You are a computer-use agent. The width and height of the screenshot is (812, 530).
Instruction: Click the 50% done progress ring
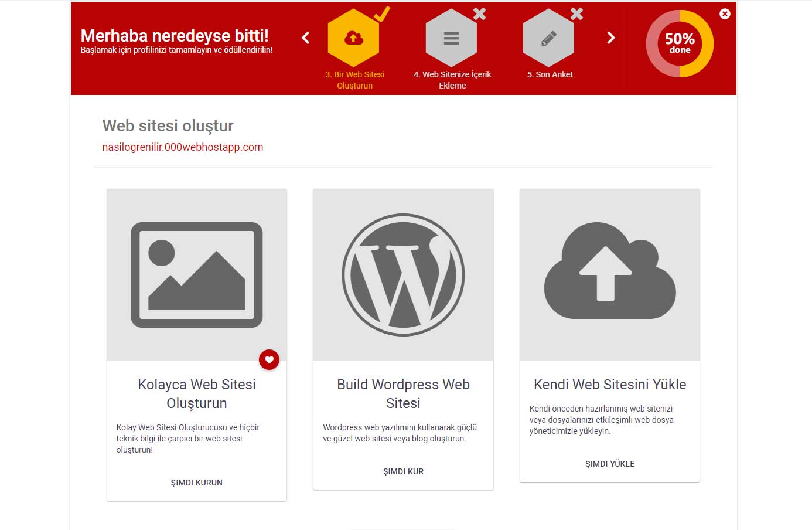[680, 43]
